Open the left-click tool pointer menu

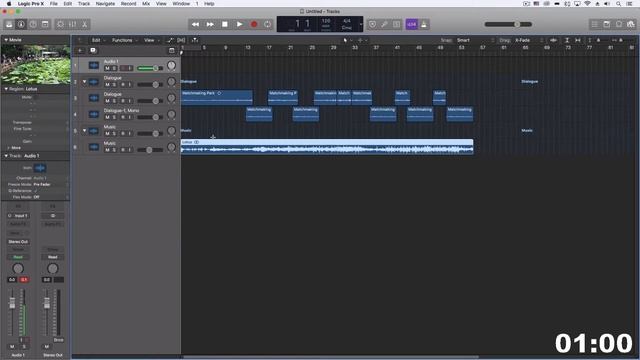tap(347, 40)
